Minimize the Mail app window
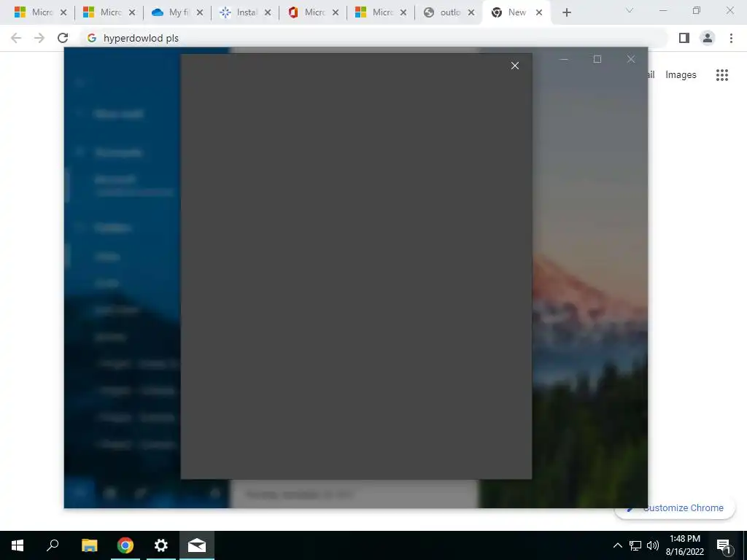Image resolution: width=747 pixels, height=560 pixels. (564, 60)
